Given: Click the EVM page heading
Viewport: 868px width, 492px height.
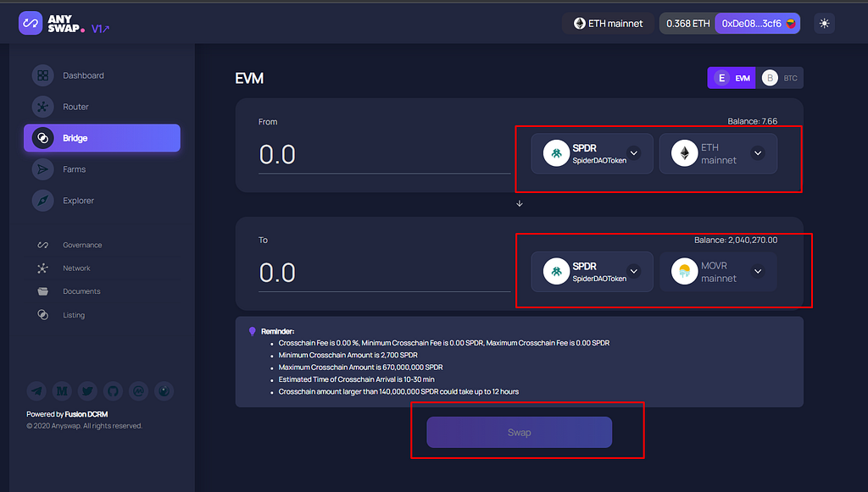Looking at the screenshot, I should click(x=249, y=79).
